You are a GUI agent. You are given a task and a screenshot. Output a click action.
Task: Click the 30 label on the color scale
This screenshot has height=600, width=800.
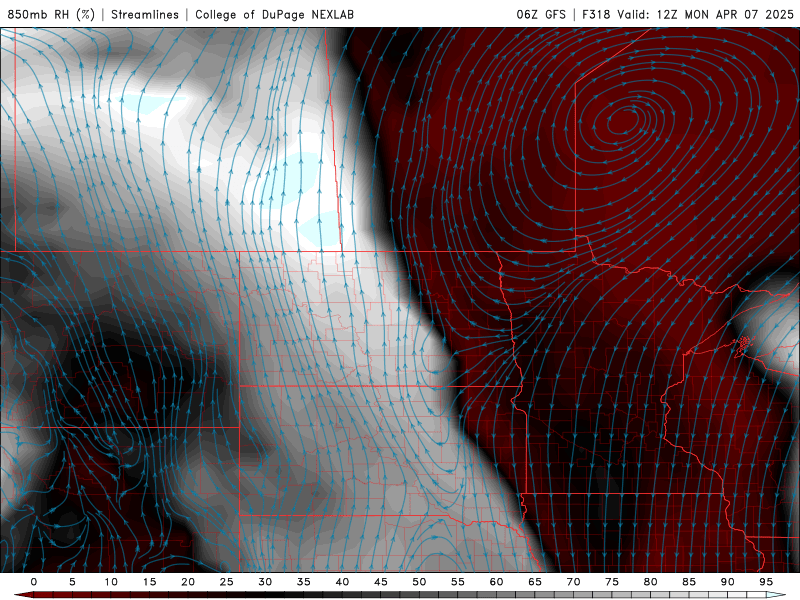click(x=265, y=582)
